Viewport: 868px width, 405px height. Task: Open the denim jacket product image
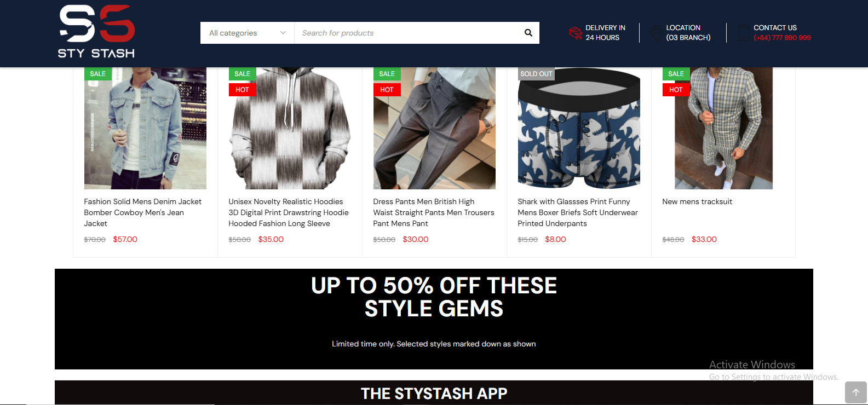click(x=145, y=129)
